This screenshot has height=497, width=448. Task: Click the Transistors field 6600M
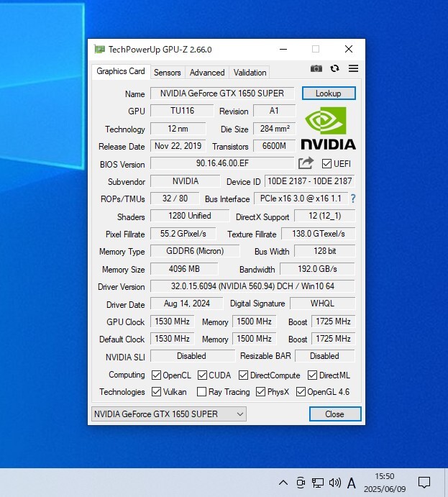point(275,146)
